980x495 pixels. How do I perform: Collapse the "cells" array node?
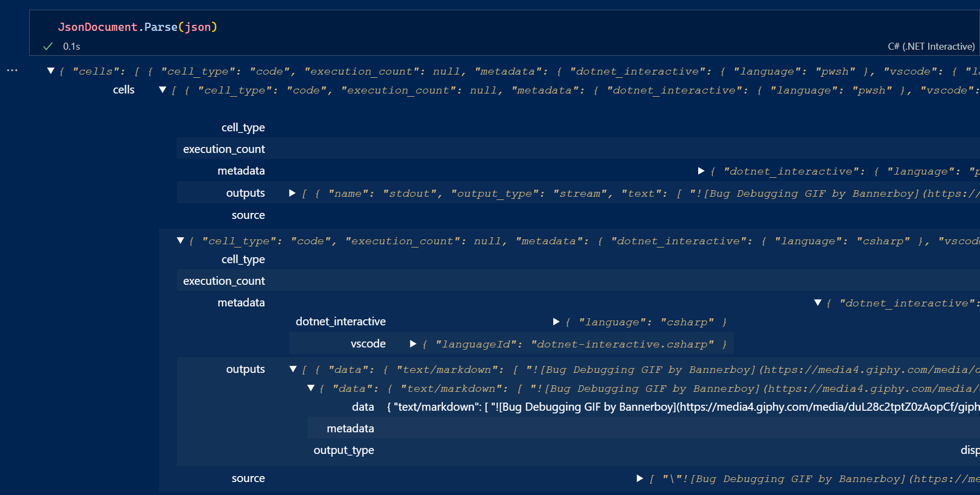point(162,90)
